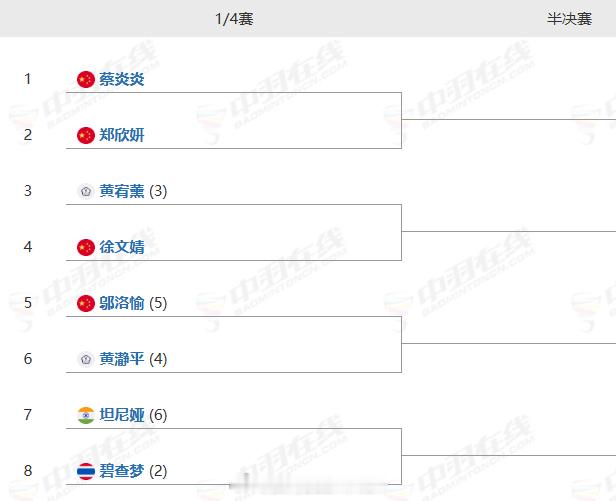Open player profile 郑欣妍

[122, 135]
